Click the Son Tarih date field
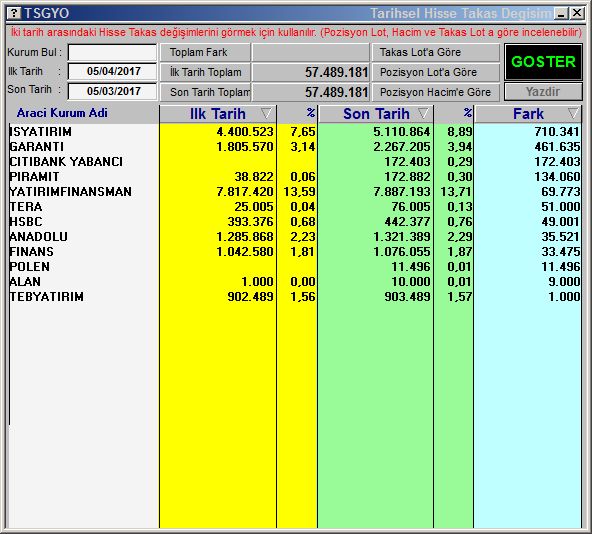This screenshot has width=592, height=534. click(x=113, y=91)
